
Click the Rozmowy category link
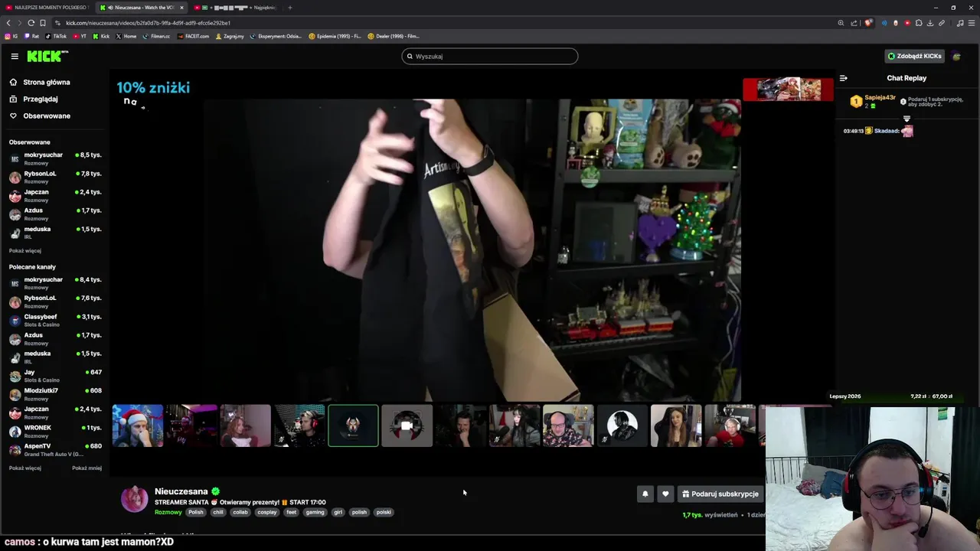(x=168, y=512)
